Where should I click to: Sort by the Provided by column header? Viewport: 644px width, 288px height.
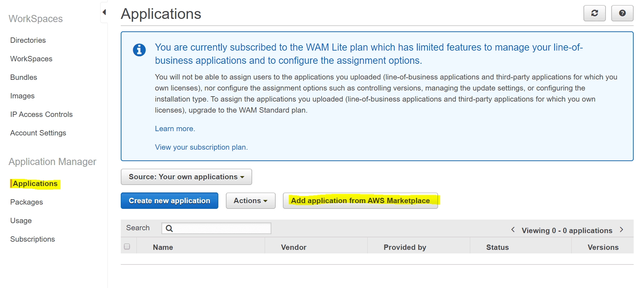[405, 247]
